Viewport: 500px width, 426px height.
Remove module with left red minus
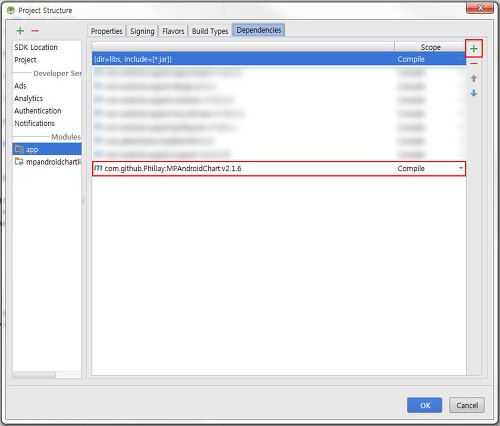coord(35,31)
